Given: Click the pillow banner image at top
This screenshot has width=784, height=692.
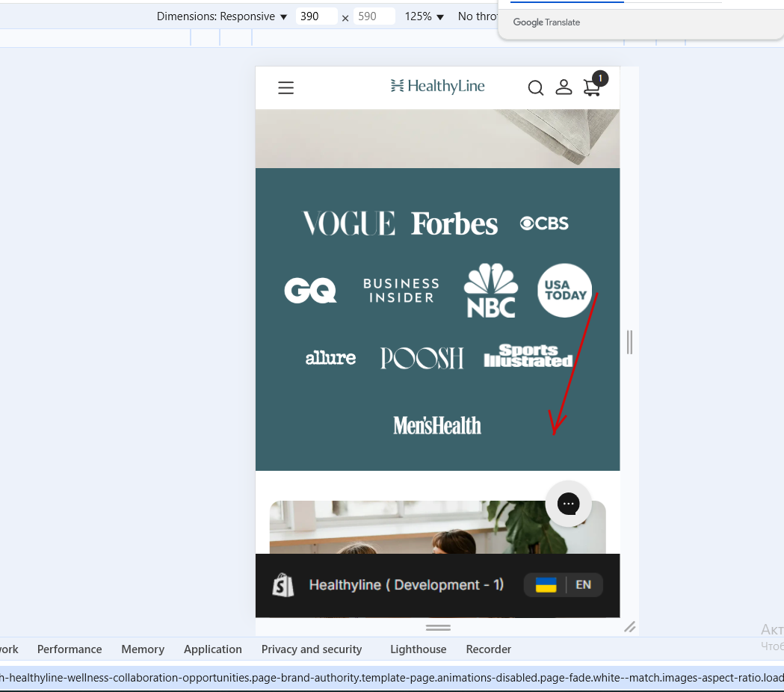Looking at the screenshot, I should pos(437,139).
